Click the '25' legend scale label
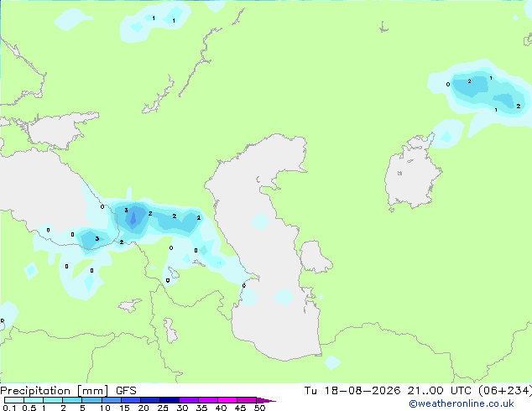Screen dimensions: 532x411 163,408
